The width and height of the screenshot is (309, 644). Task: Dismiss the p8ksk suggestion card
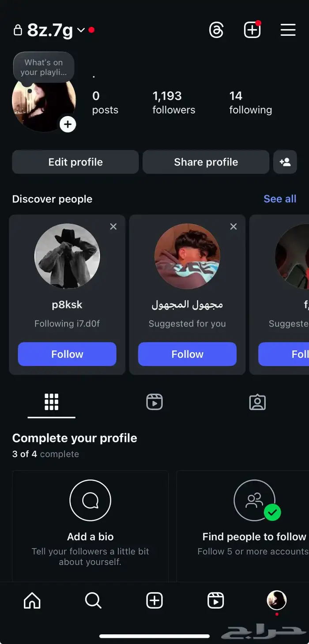(x=113, y=226)
